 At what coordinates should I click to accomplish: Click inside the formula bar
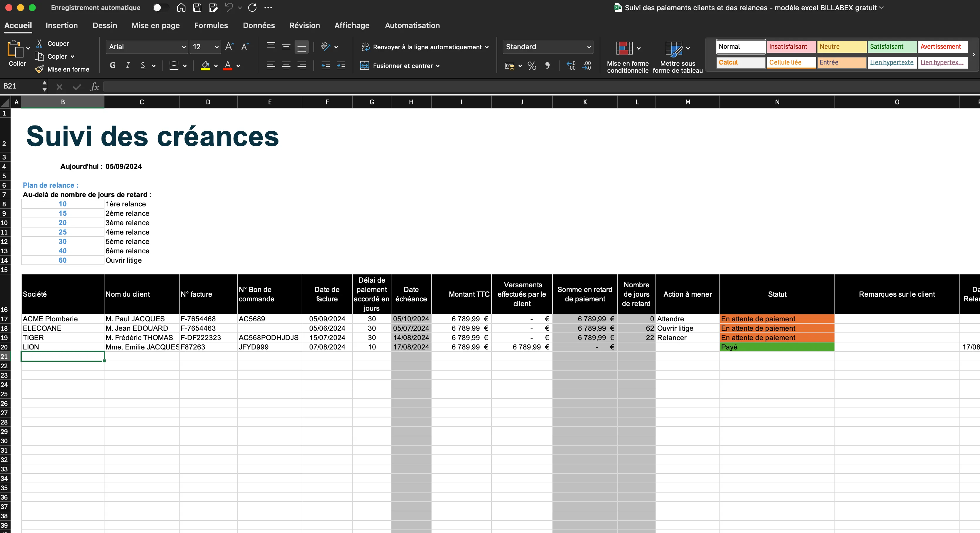coord(304,87)
